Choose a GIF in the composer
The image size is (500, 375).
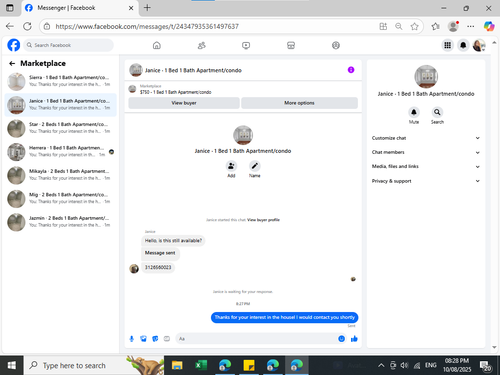pyautogui.click(x=167, y=339)
